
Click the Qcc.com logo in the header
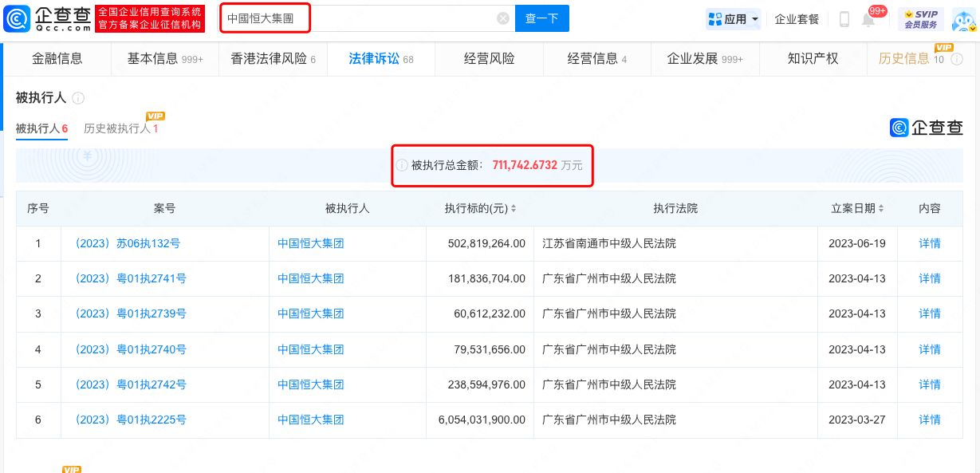48,18
